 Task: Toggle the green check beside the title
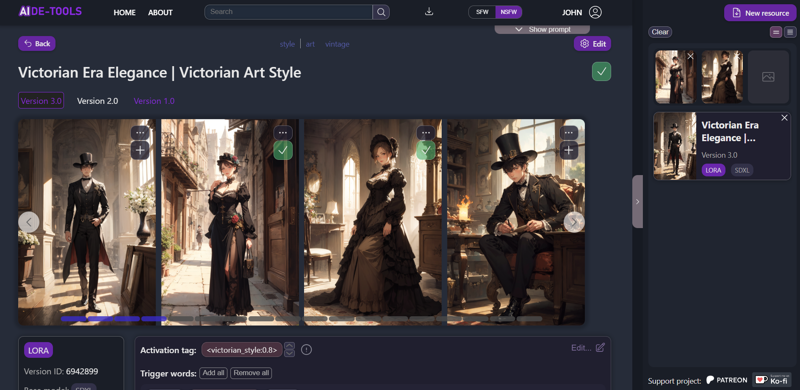click(602, 71)
